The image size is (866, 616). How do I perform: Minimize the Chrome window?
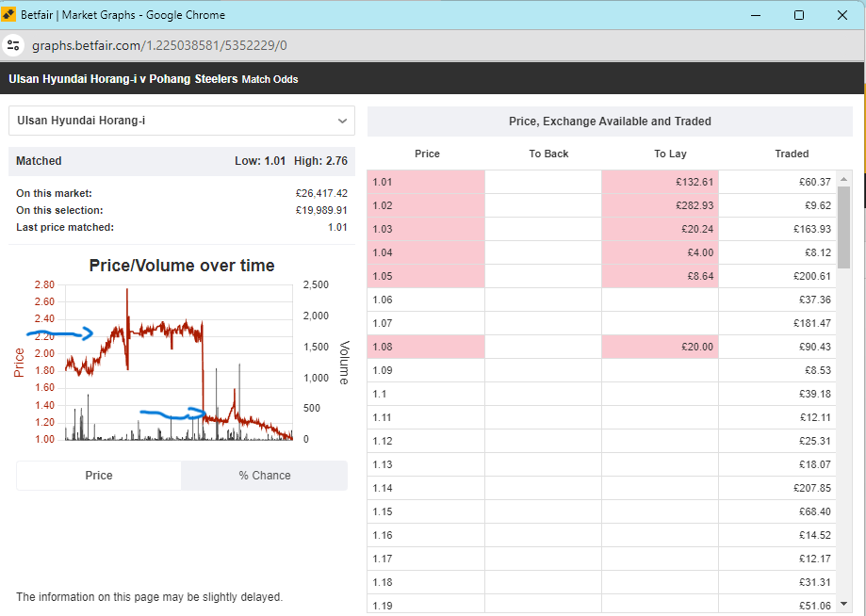click(x=756, y=15)
